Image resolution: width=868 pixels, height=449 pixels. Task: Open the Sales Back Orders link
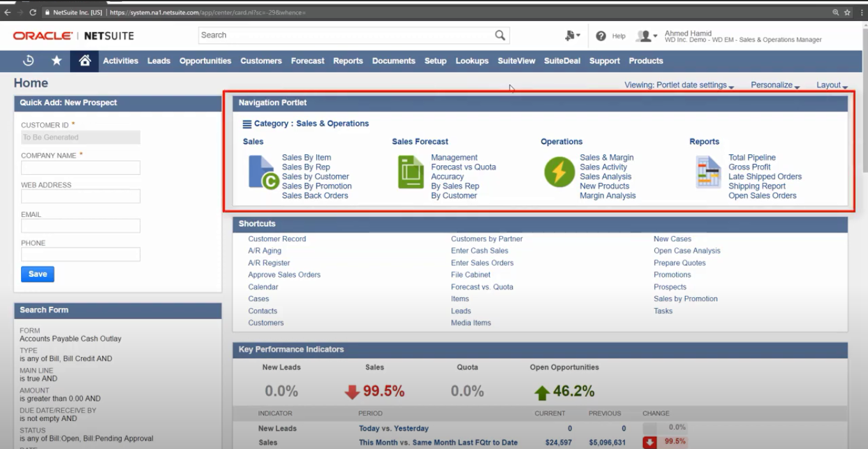pyautogui.click(x=315, y=196)
